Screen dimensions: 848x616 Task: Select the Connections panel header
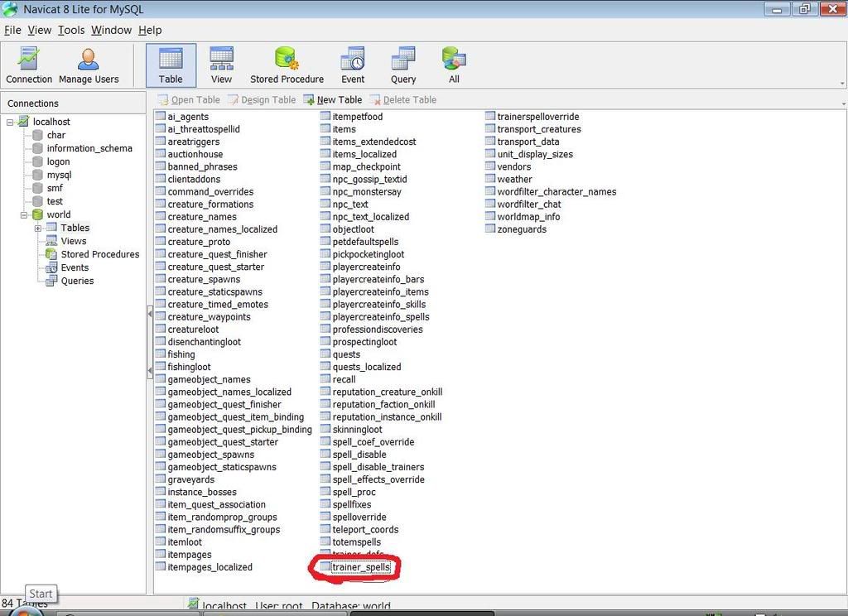[73, 103]
